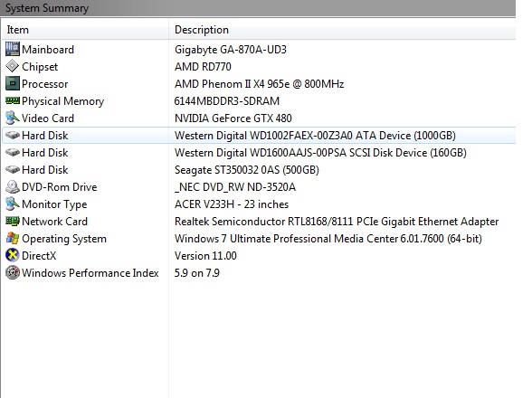Screen dimensions: 532x417
Task: Click the Video Card icon
Action: pos(13,118)
